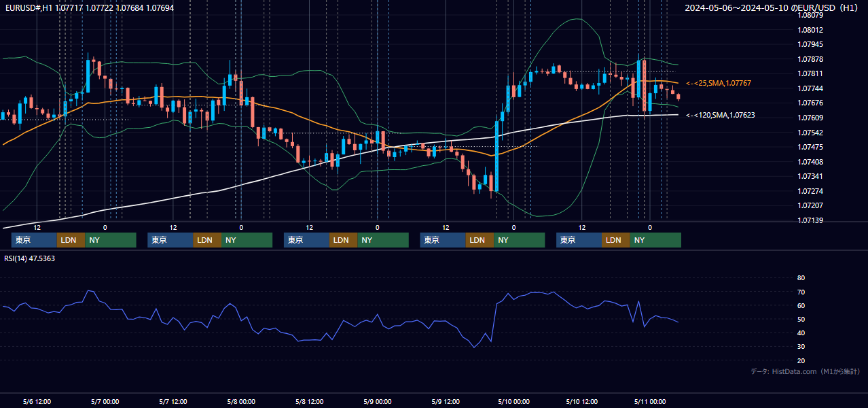
Task: Click RSI scale level 70
Action: tap(801, 292)
